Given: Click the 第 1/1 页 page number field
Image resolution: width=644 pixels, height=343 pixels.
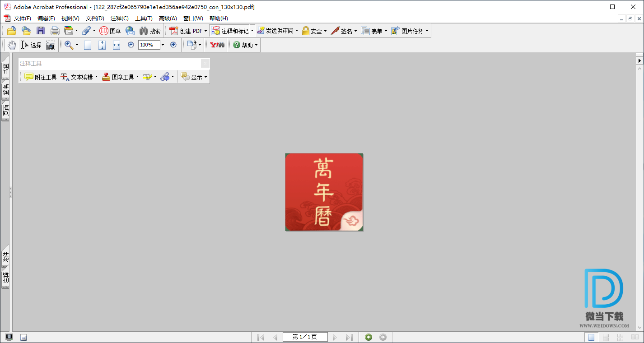Looking at the screenshot, I should coord(305,337).
